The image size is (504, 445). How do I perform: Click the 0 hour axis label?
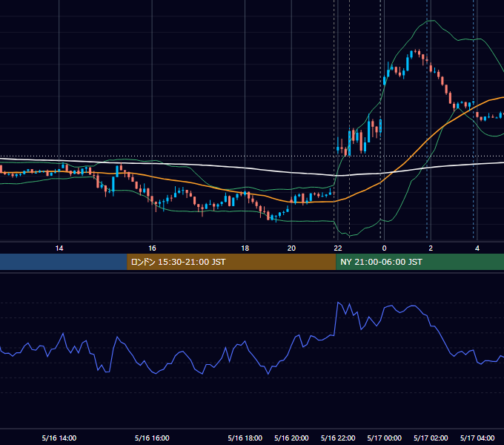pyautogui.click(x=384, y=248)
